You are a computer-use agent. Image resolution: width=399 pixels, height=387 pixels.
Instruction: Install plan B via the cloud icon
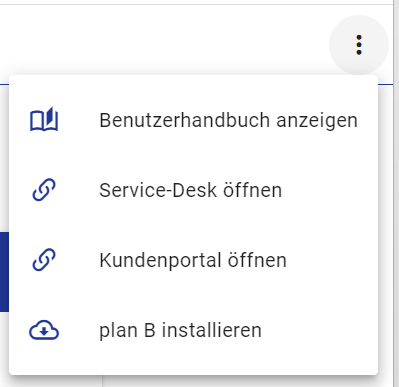pyautogui.click(x=44, y=330)
